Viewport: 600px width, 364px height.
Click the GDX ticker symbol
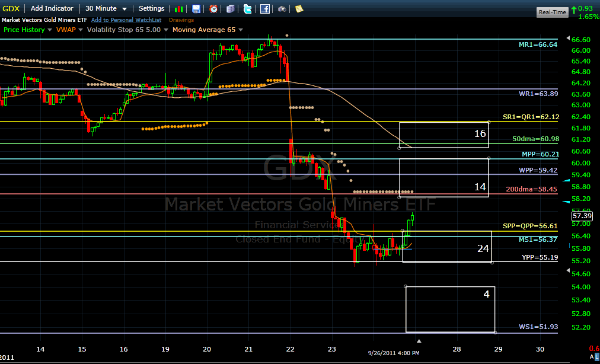point(11,8)
